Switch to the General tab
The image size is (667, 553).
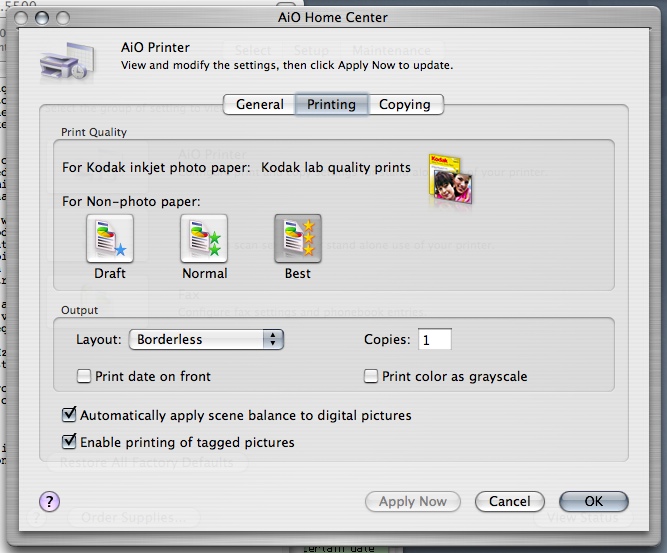(x=259, y=104)
